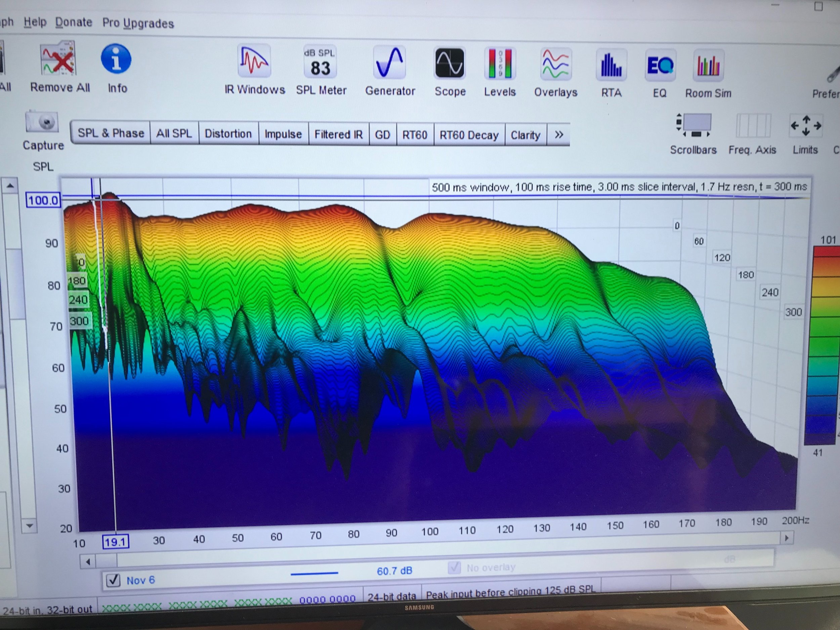The width and height of the screenshot is (840, 630).
Task: Click the SPL axis down arrow
Action: [x=29, y=526]
